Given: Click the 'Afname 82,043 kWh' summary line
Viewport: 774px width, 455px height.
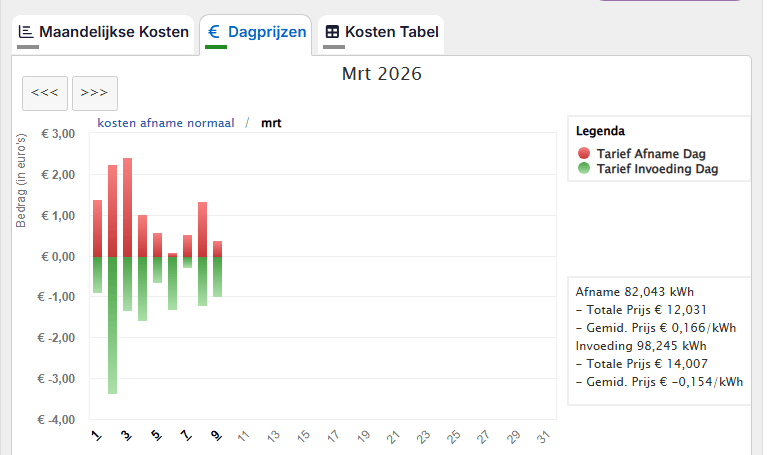Looking at the screenshot, I should click(x=635, y=292).
